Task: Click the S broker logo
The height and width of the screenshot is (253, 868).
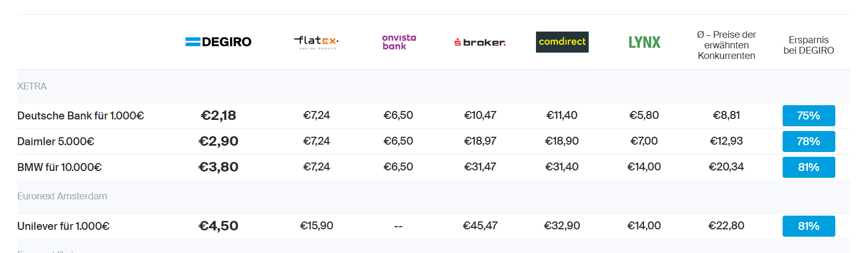Action: [480, 42]
